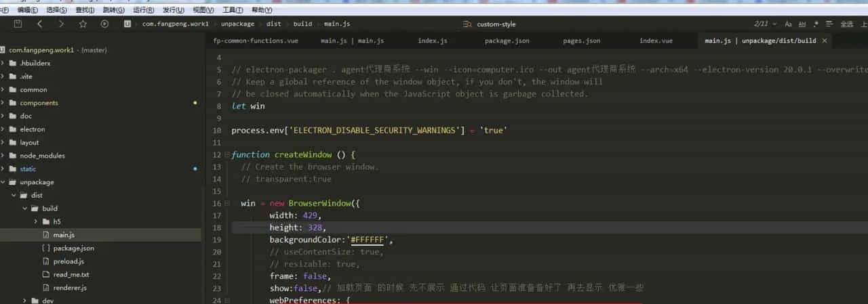Open the 跳转(G) menu
868x304 pixels.
[114, 10]
